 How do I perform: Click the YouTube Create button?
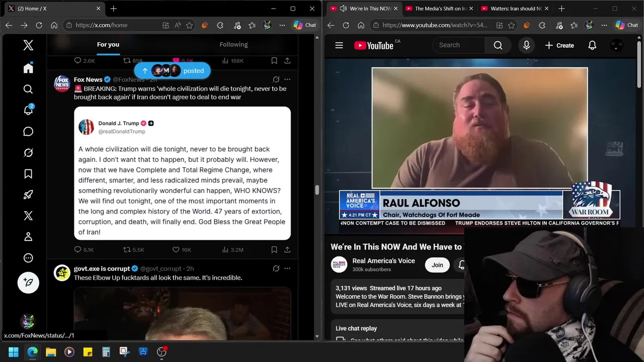coord(559,45)
